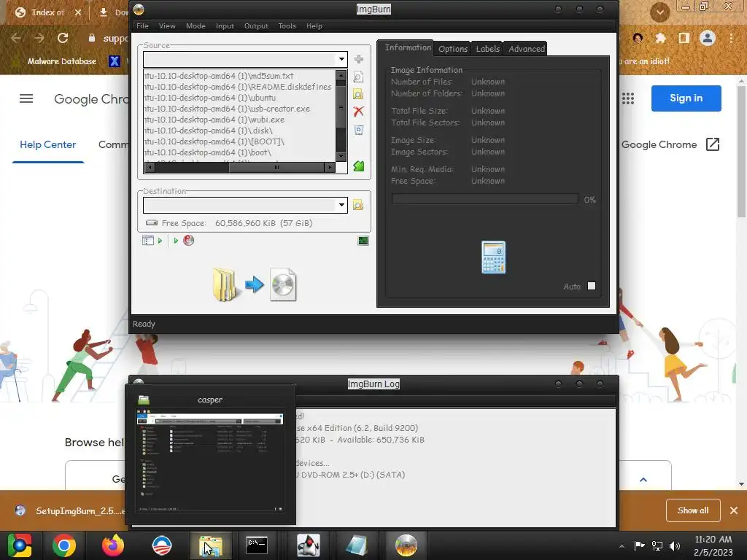Open the Command Prompt taskbar icon

pos(257,545)
